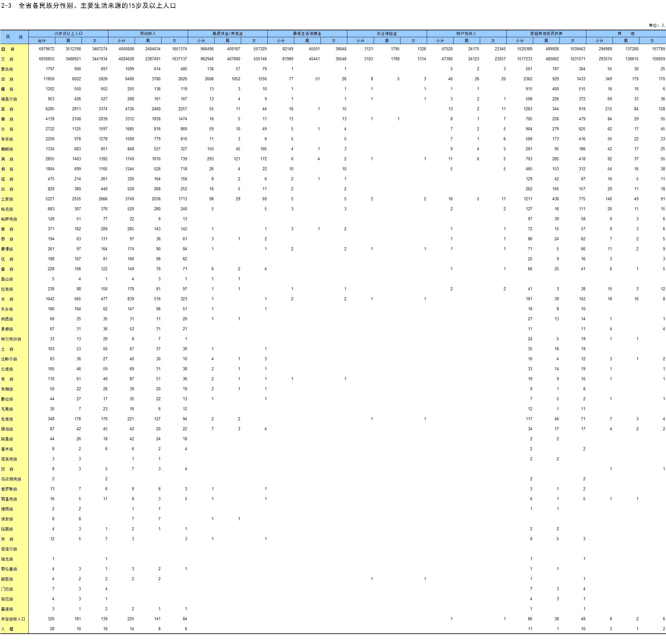Click the 阿昌族 row label

7,439
